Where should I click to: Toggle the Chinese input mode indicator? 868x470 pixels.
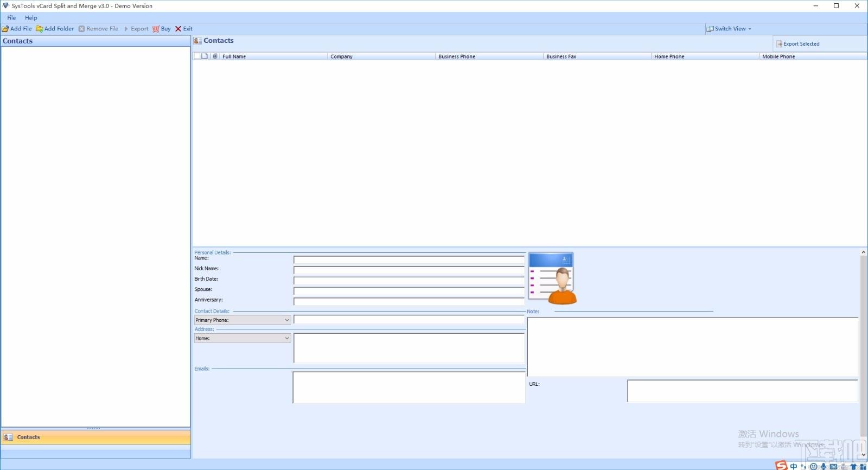click(x=794, y=466)
